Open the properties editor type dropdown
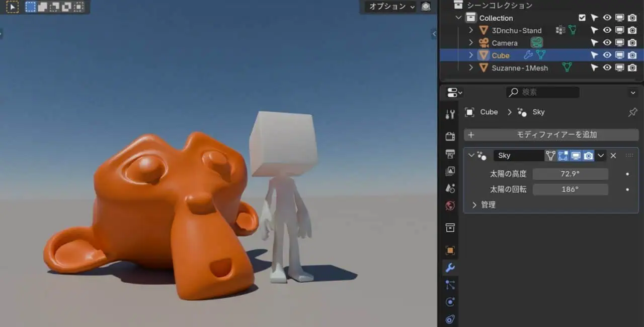The image size is (644, 327). pos(454,93)
